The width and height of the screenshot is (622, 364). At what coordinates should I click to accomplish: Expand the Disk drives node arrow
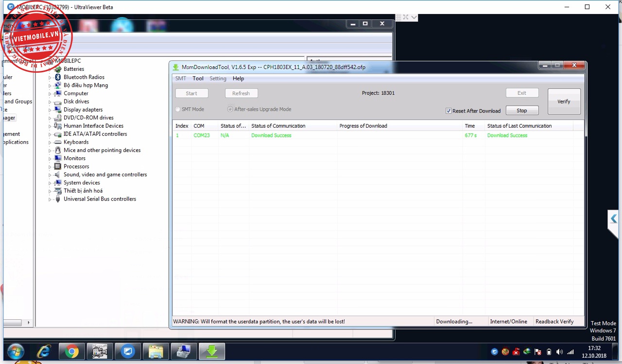[50, 102]
